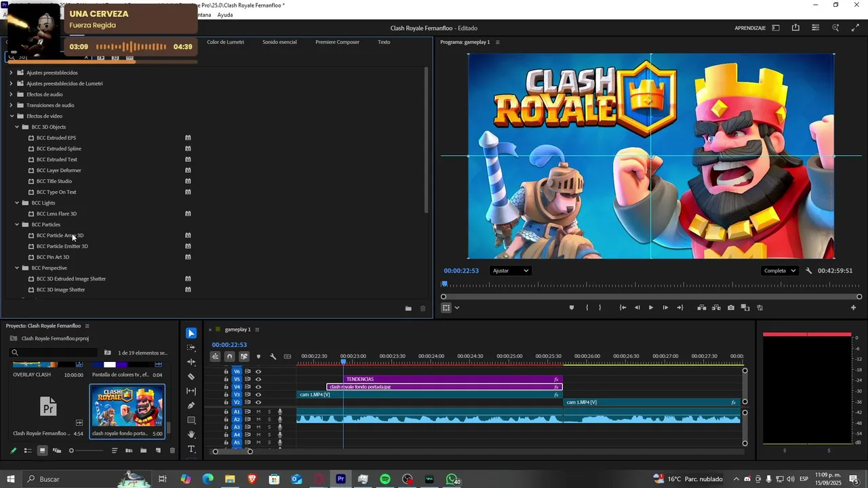The width and height of the screenshot is (868, 488).
Task: Add marker in program monitor
Action: point(571,308)
